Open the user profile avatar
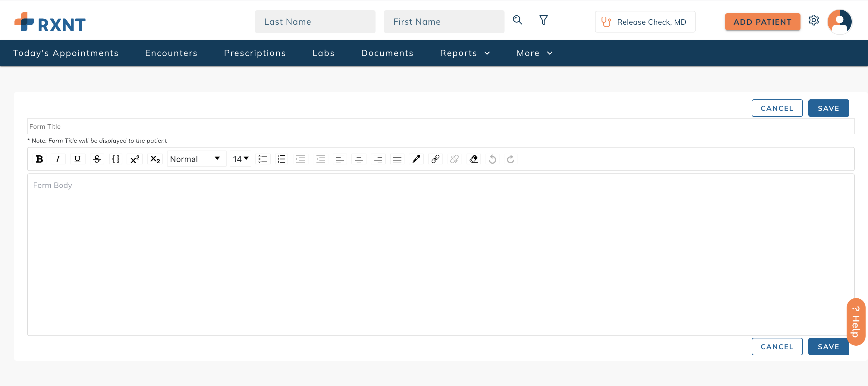Image resolution: width=868 pixels, height=386 pixels. click(x=840, y=22)
